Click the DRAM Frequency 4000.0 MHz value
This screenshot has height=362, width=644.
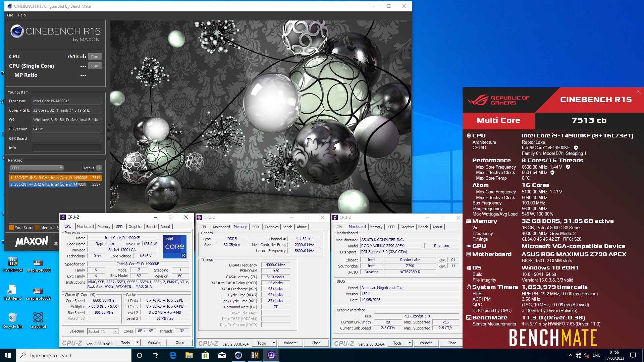pos(275,265)
